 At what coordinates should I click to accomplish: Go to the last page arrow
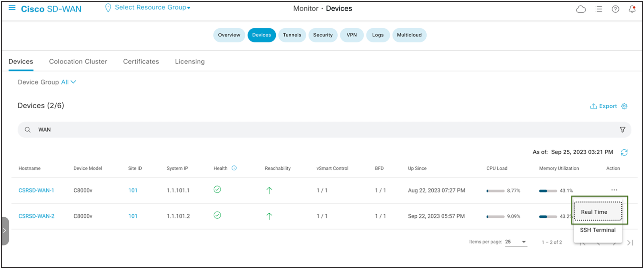click(630, 243)
